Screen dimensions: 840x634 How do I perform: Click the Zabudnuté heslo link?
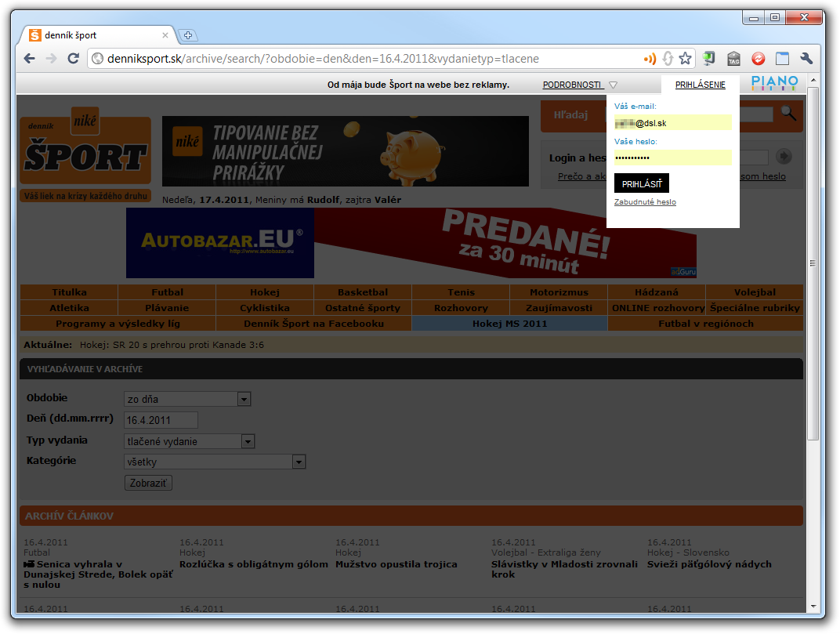pyautogui.click(x=645, y=202)
